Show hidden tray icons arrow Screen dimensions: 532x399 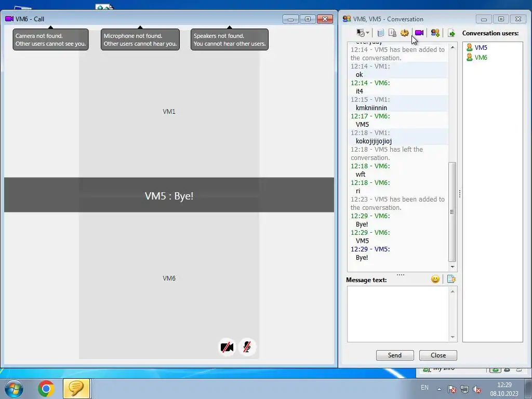pos(439,389)
